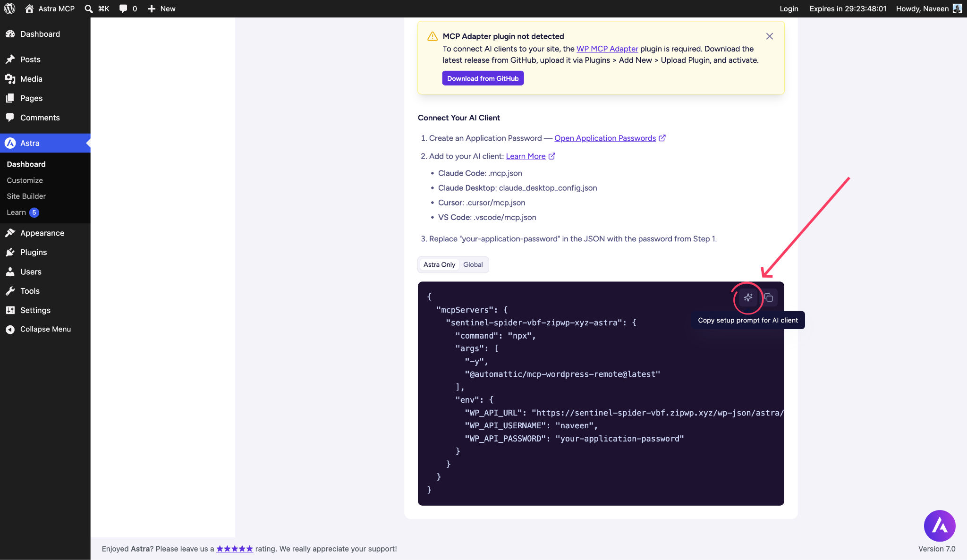Click the Claude Code .mcp.json bullet
The width and height of the screenshot is (967, 560).
480,173
